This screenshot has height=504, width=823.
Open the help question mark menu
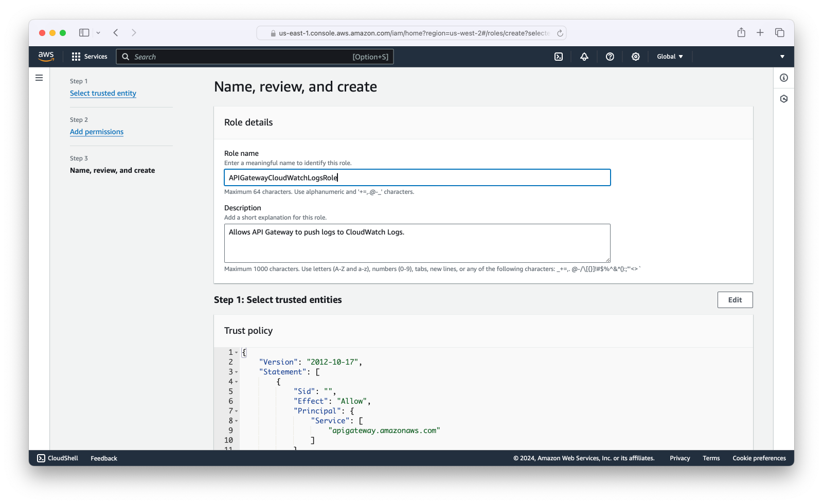tap(610, 57)
